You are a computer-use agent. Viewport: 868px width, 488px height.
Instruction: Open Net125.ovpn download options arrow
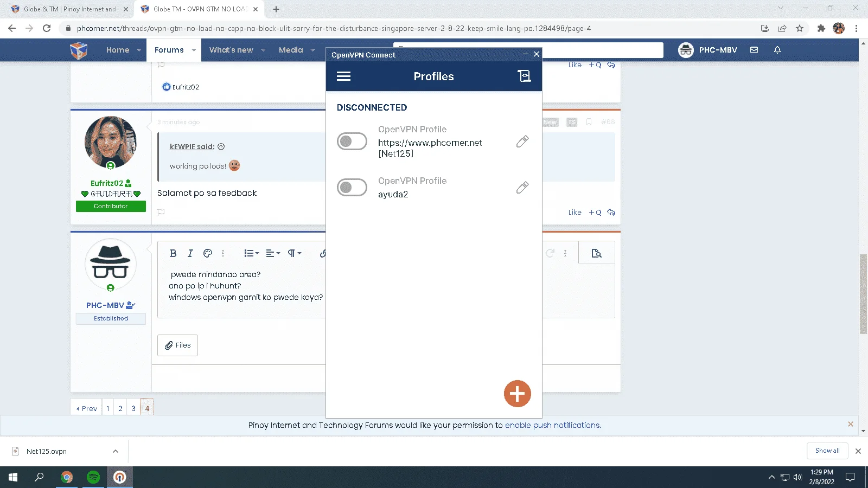(x=116, y=451)
